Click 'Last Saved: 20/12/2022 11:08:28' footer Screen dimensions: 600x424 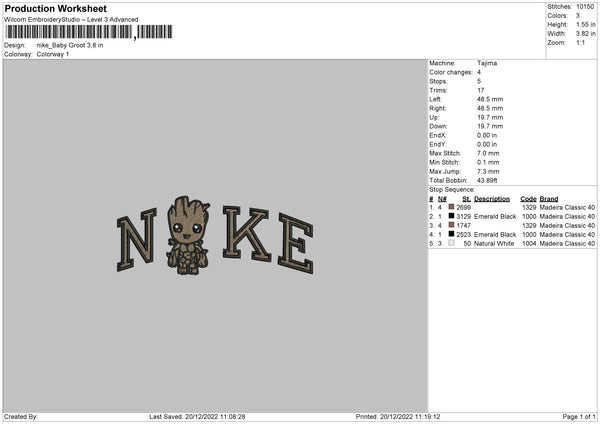197,416
